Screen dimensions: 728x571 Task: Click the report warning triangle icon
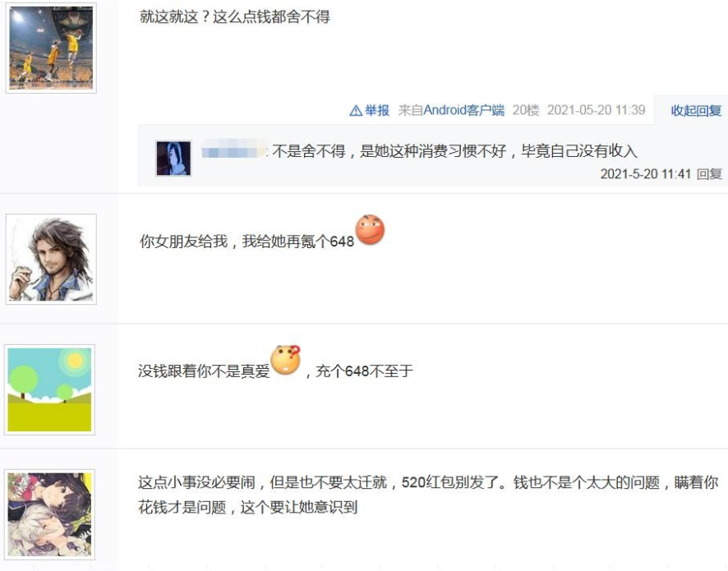pos(356,110)
